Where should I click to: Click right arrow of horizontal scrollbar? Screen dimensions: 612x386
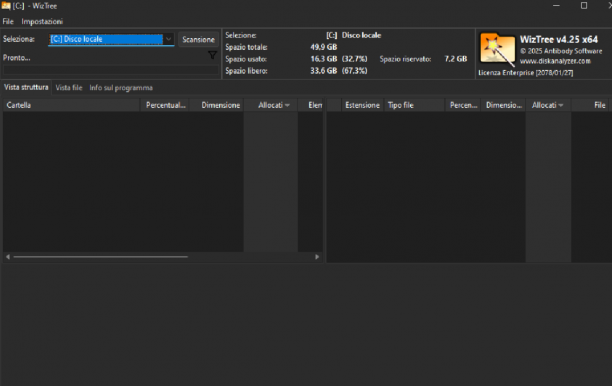click(x=317, y=257)
